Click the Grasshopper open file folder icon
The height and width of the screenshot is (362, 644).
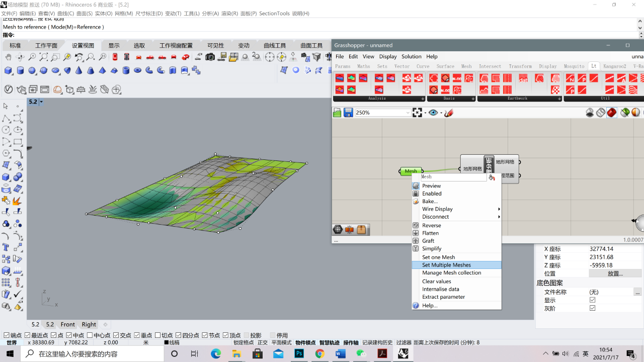pyautogui.click(x=337, y=113)
